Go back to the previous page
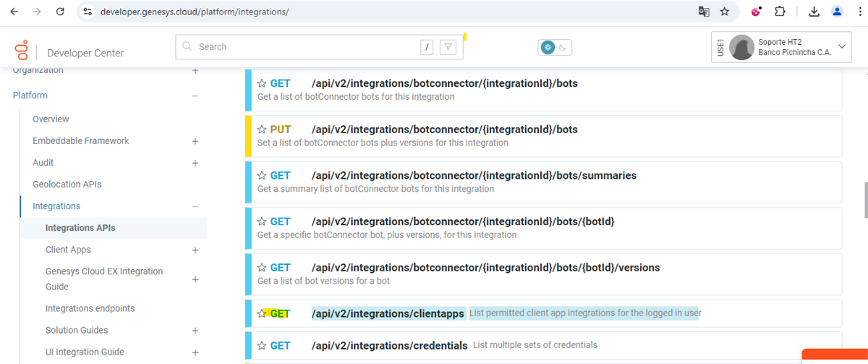 (14, 12)
